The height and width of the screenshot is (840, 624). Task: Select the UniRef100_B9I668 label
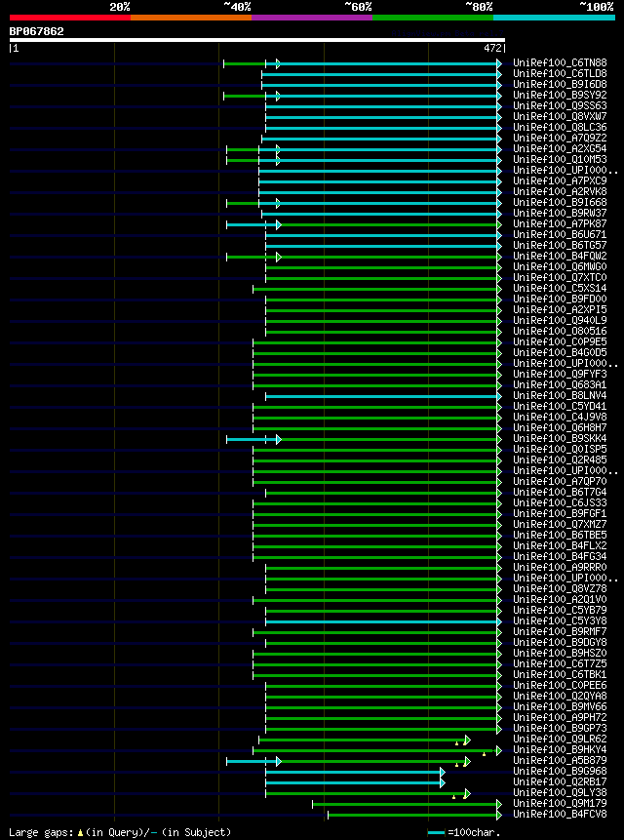tap(560, 203)
